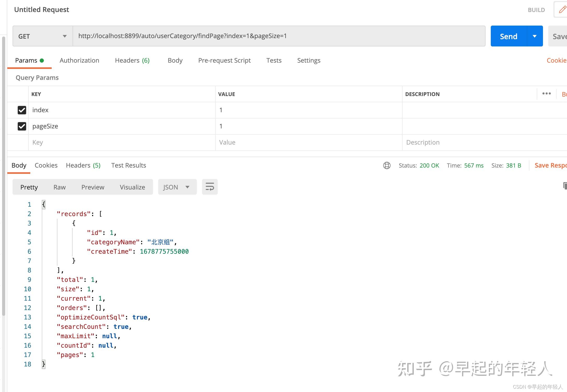This screenshot has width=567, height=392.
Task: Click the value cell for pageSize
Action: (x=309, y=126)
